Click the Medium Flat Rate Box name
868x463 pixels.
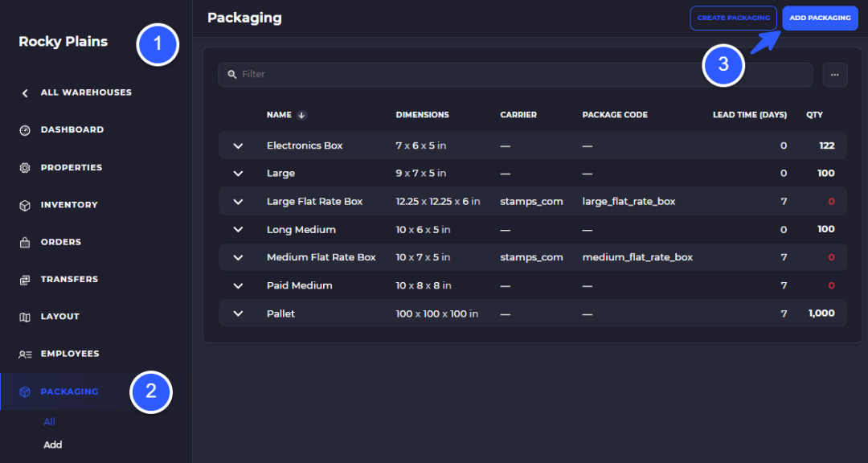pyautogui.click(x=321, y=257)
